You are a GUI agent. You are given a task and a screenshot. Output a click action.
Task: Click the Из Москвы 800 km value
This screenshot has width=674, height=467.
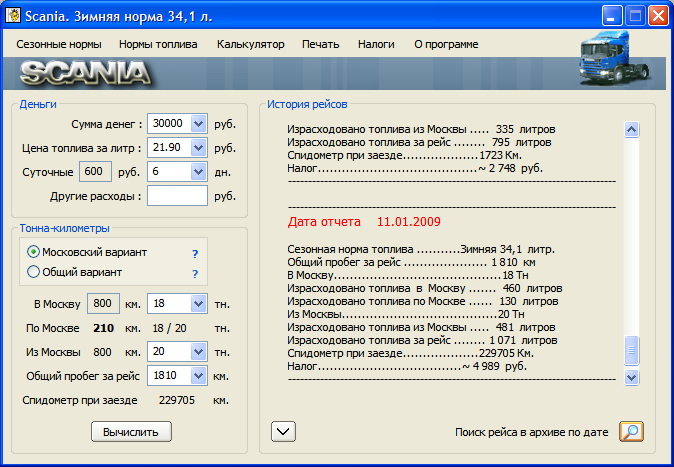coord(102,352)
